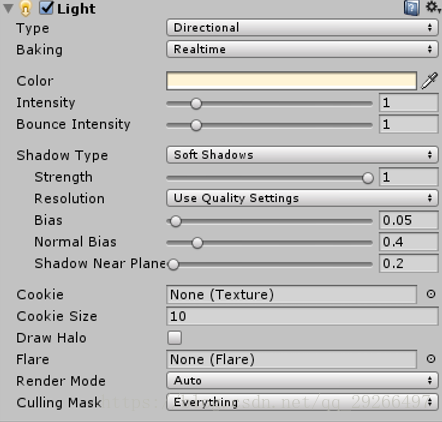This screenshot has height=422, width=442.
Task: Click the Bounce Intensity value field
Action: point(408,124)
